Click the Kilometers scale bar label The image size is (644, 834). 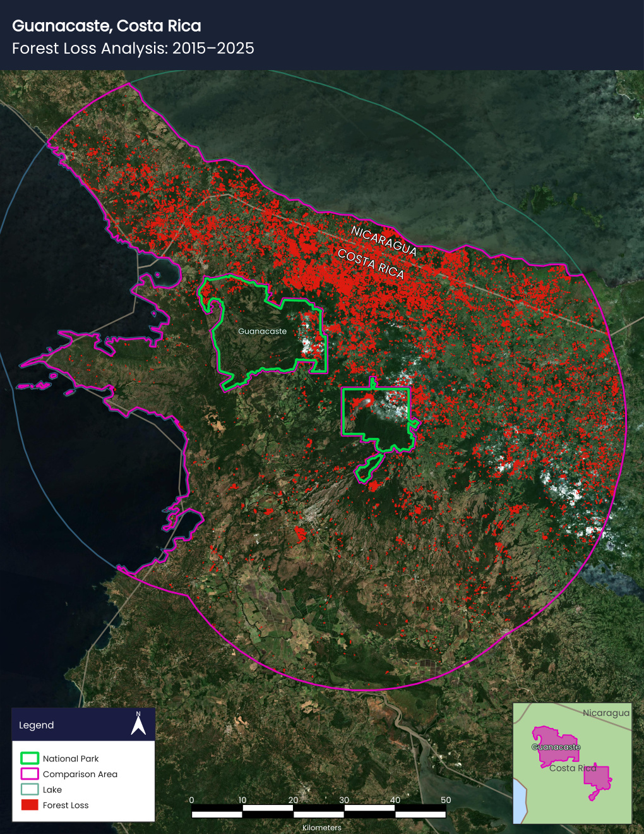[x=322, y=828]
